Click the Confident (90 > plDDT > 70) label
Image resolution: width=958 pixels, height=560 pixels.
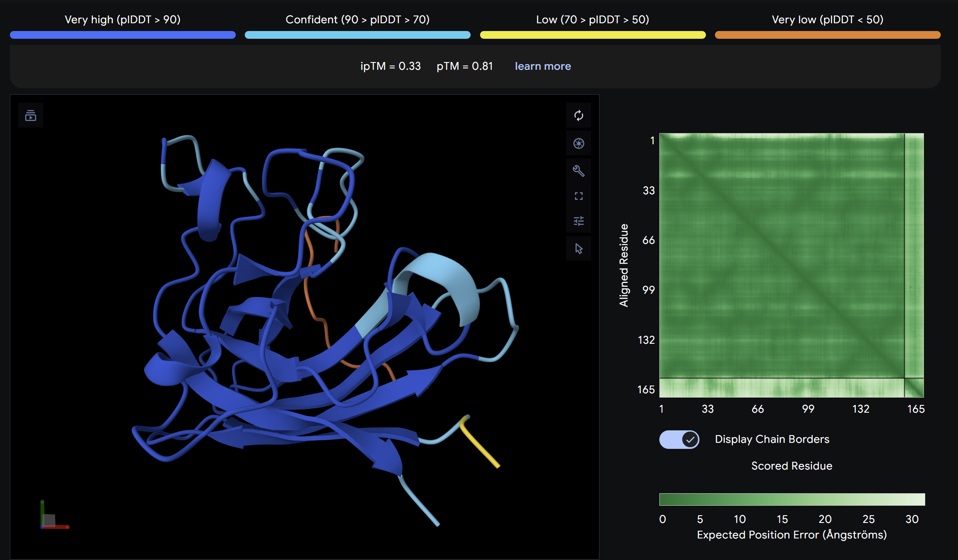[357, 19]
